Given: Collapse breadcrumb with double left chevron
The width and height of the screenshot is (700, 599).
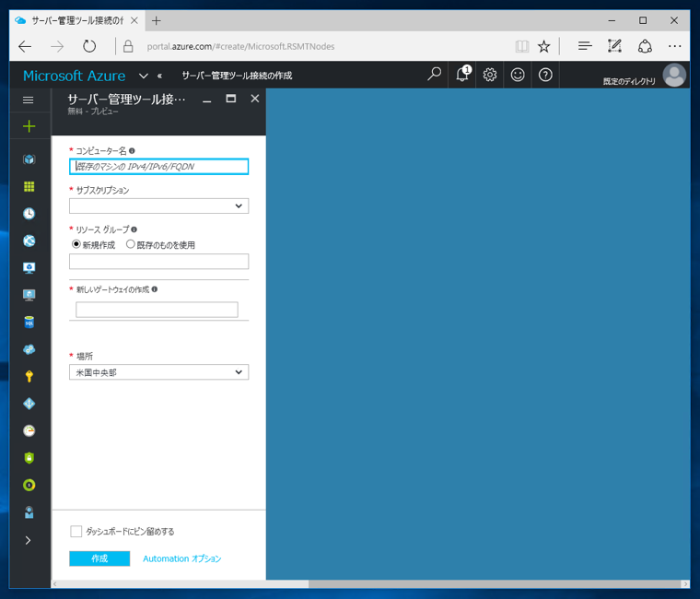Looking at the screenshot, I should pos(159,76).
